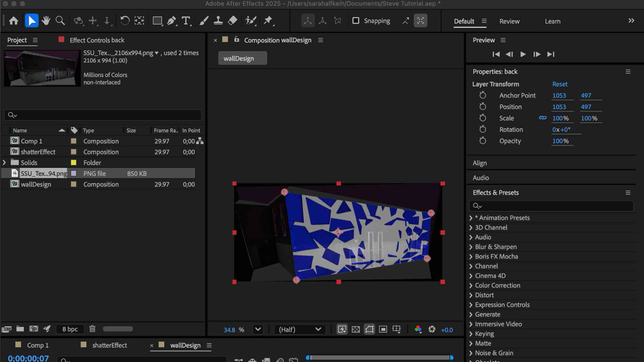Expand the Solids folder in Project panel
Viewport: 644px width, 362px height.
pos(4,163)
